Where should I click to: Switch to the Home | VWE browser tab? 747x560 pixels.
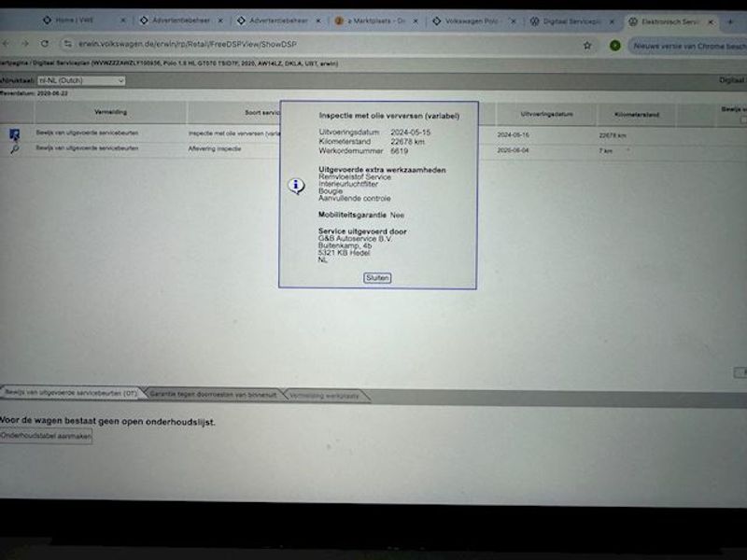[x=78, y=20]
